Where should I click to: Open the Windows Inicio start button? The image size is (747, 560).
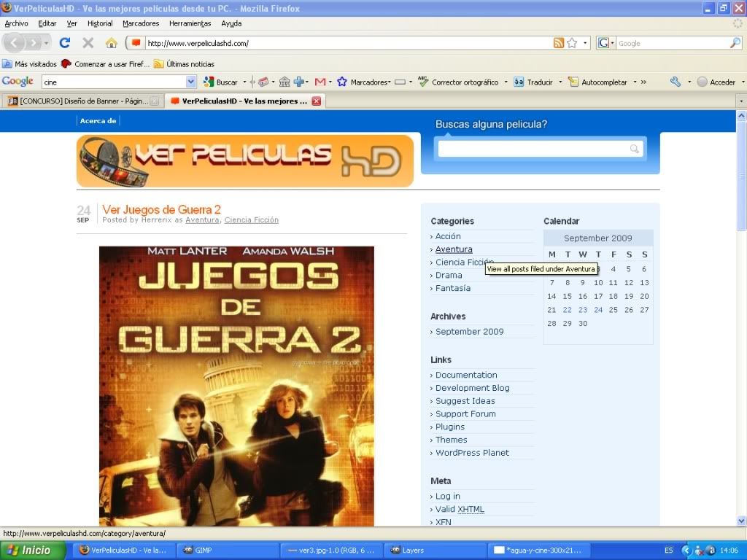coord(32,551)
